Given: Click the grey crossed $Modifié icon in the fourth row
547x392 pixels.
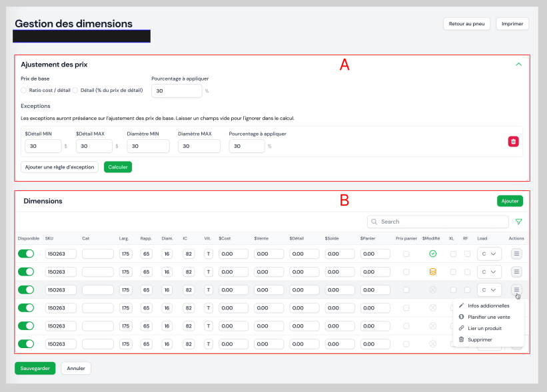Looking at the screenshot, I should click(x=432, y=308).
